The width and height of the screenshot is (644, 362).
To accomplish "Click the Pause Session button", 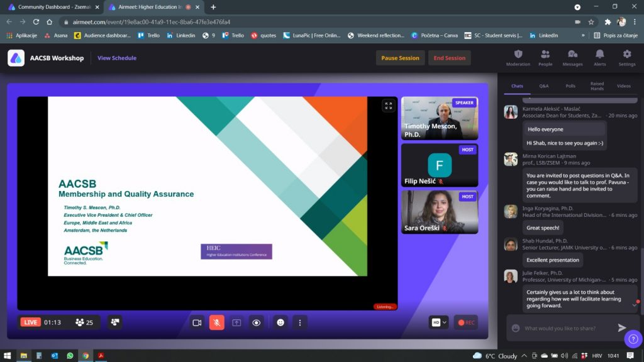I will pos(400,58).
